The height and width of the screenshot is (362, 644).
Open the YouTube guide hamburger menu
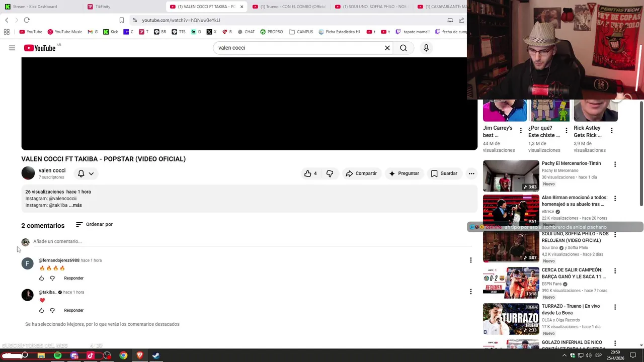click(12, 48)
